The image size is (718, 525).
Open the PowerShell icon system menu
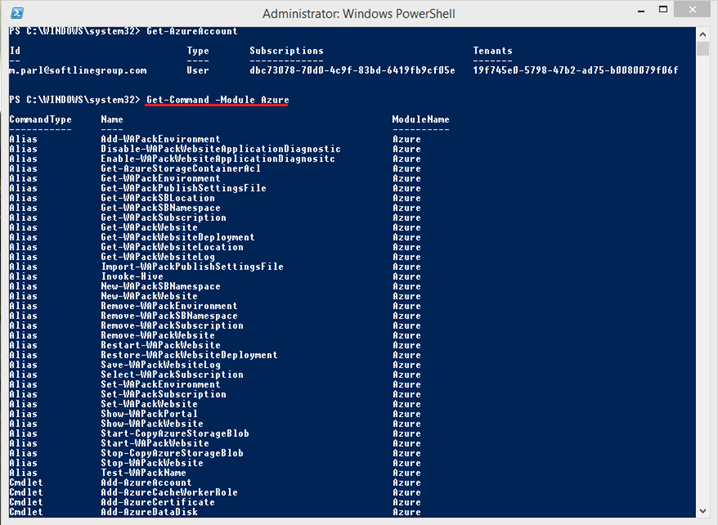[17, 13]
